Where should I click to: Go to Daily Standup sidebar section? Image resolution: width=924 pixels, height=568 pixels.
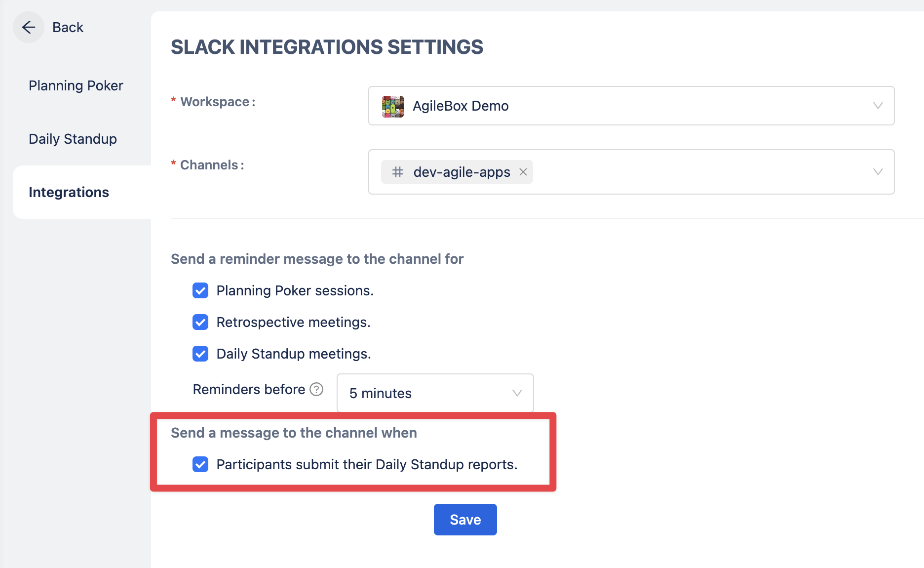tap(73, 139)
